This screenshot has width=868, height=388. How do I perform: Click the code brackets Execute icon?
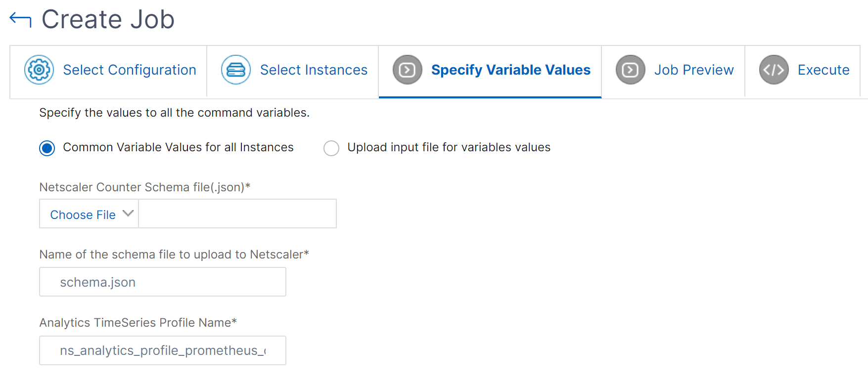tap(774, 70)
